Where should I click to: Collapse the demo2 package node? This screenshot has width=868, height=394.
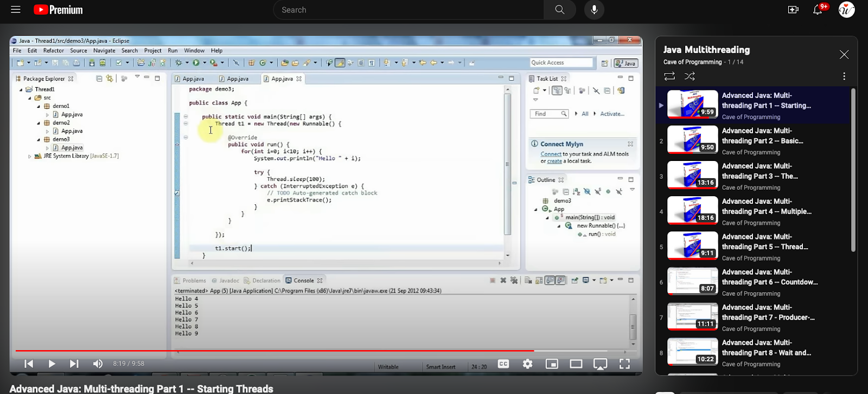pyautogui.click(x=39, y=123)
